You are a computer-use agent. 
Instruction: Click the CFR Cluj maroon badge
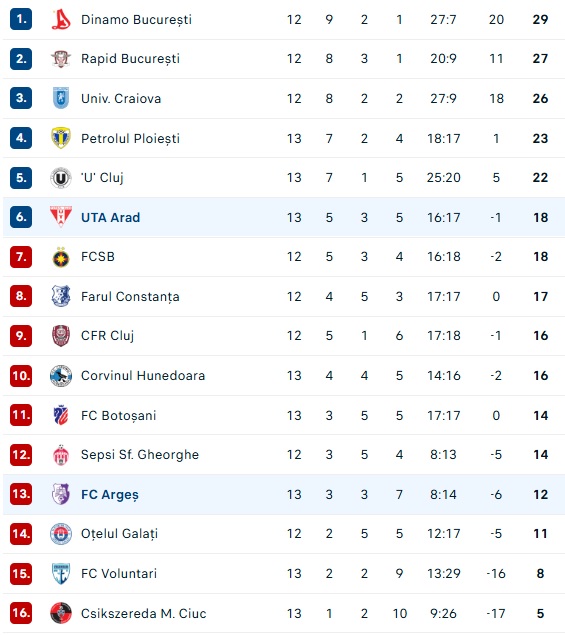coord(61,336)
